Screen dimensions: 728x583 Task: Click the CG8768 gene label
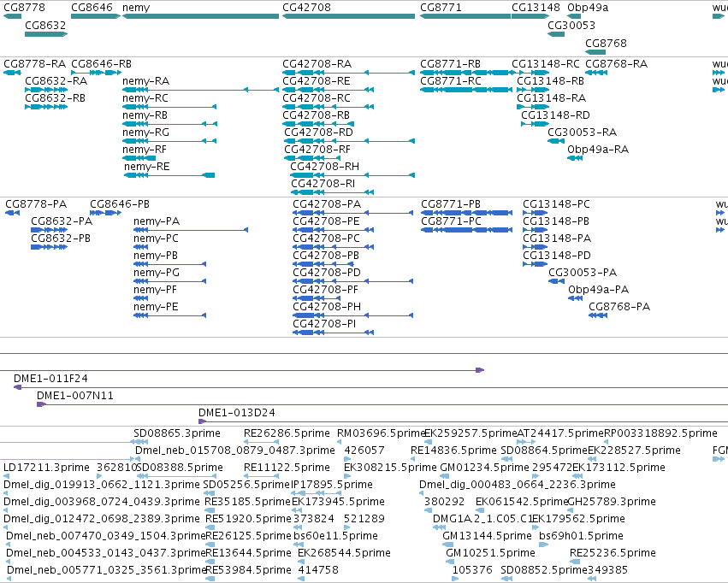[606, 43]
